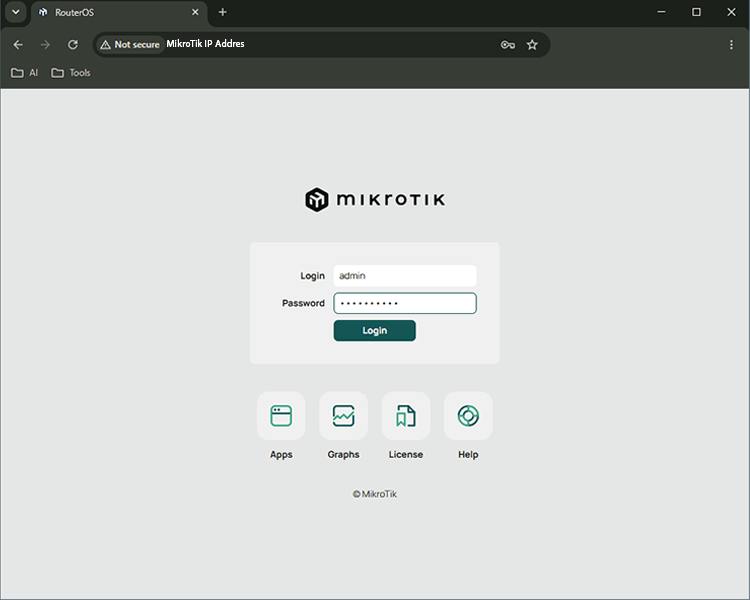Focus the Login username field
750x600 pixels.
[x=405, y=276]
